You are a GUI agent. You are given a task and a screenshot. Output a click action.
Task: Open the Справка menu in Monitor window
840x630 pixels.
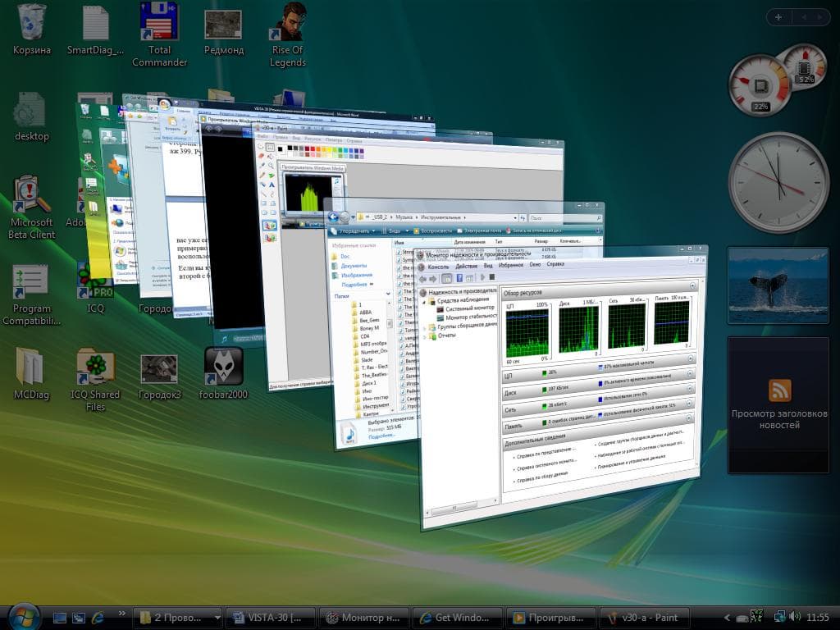click(x=555, y=263)
